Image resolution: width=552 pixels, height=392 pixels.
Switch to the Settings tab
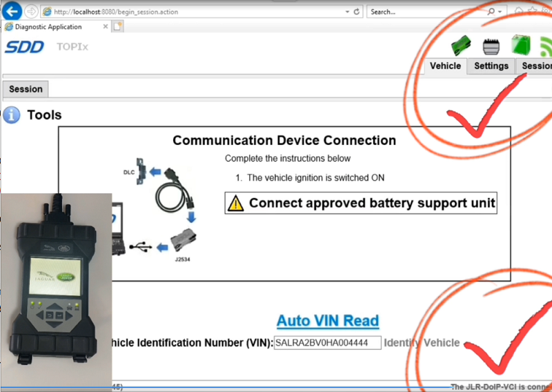pos(491,66)
